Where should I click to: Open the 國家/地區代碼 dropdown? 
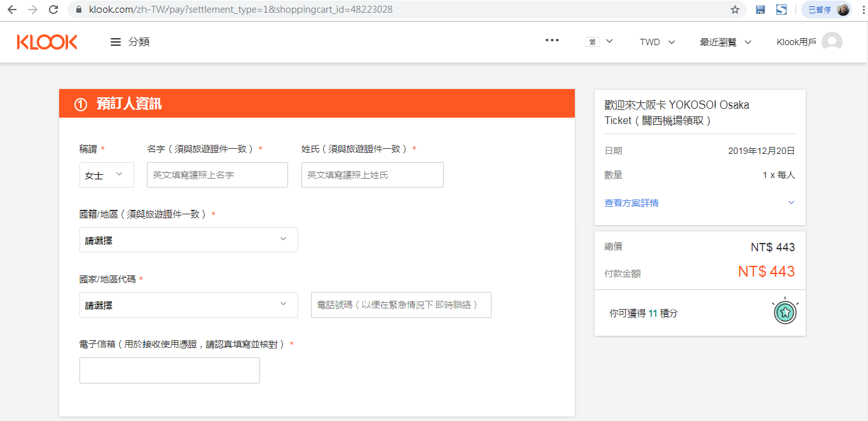(x=189, y=305)
